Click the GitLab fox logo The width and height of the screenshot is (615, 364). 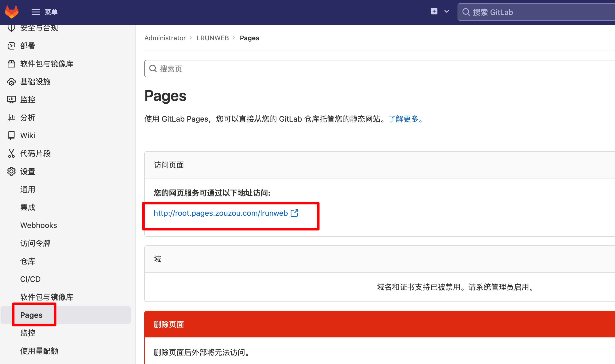12,12
